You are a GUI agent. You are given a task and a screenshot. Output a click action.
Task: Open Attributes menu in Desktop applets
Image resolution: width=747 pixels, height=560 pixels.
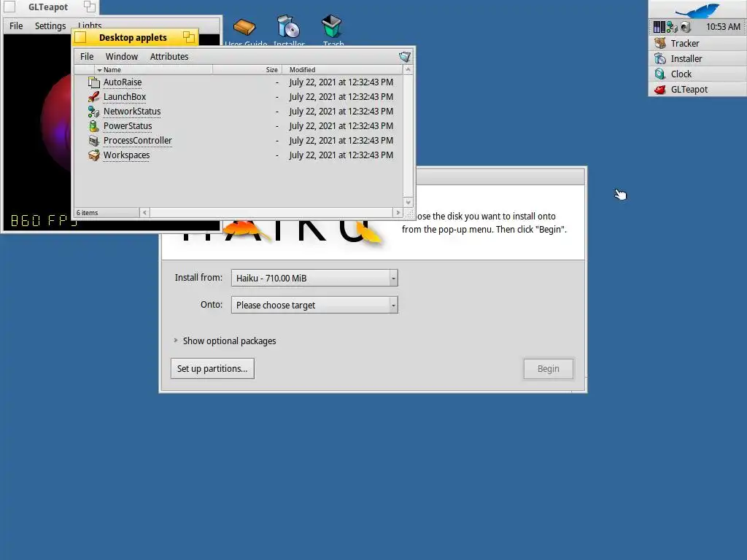169,57
